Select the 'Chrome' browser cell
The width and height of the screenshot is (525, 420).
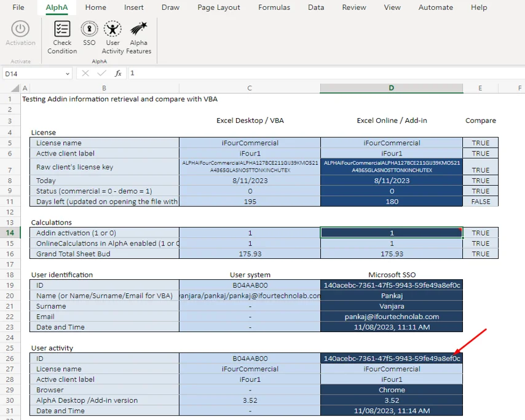click(x=392, y=390)
